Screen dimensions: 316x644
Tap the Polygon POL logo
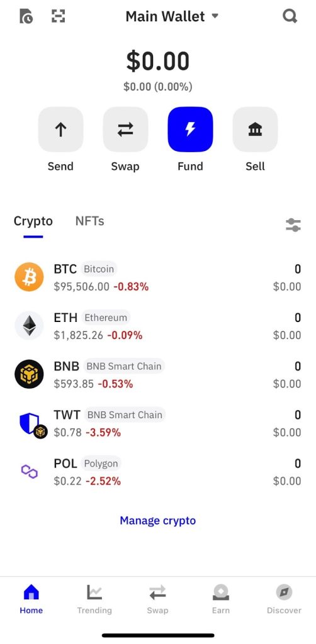[29, 472]
